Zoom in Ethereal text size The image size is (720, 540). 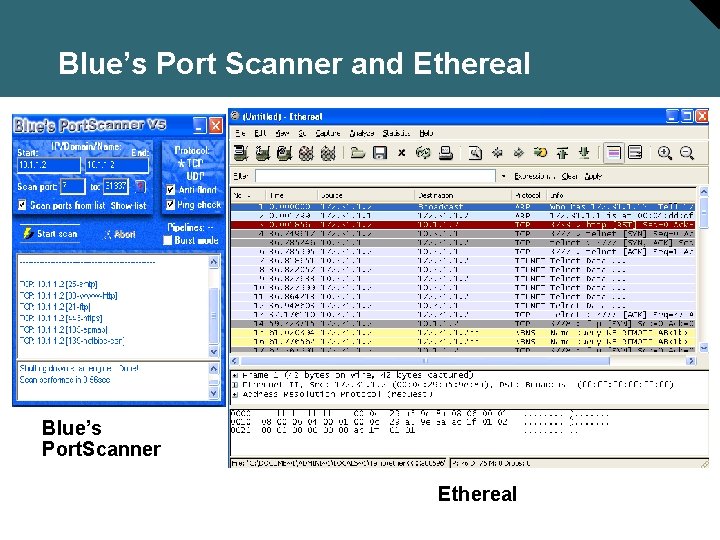664,152
